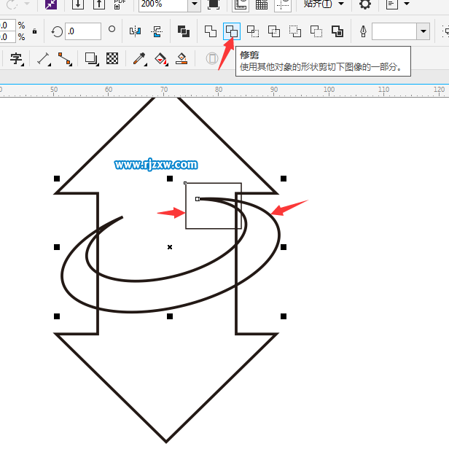Open the outline width dropdown arrow

(x=423, y=31)
